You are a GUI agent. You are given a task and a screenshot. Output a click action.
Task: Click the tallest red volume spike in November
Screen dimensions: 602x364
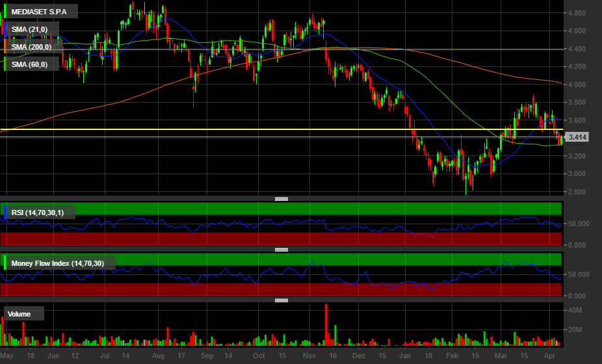click(x=326, y=324)
